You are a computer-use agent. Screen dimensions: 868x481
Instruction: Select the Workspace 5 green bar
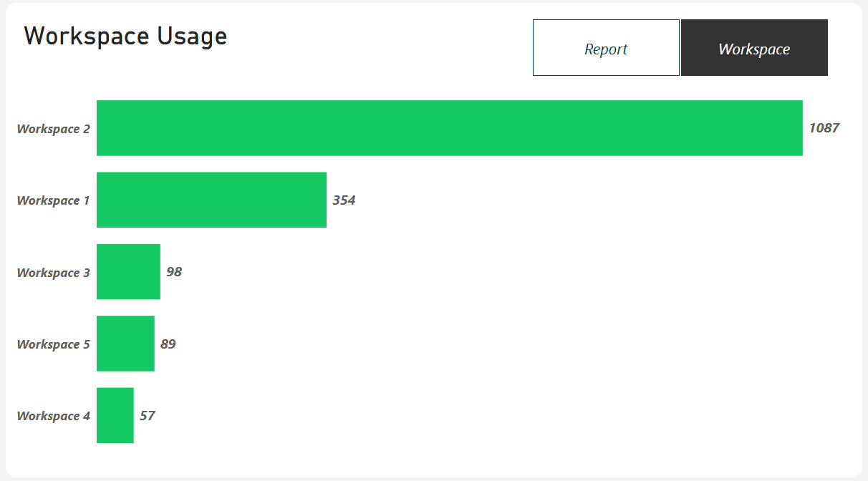[125, 344]
